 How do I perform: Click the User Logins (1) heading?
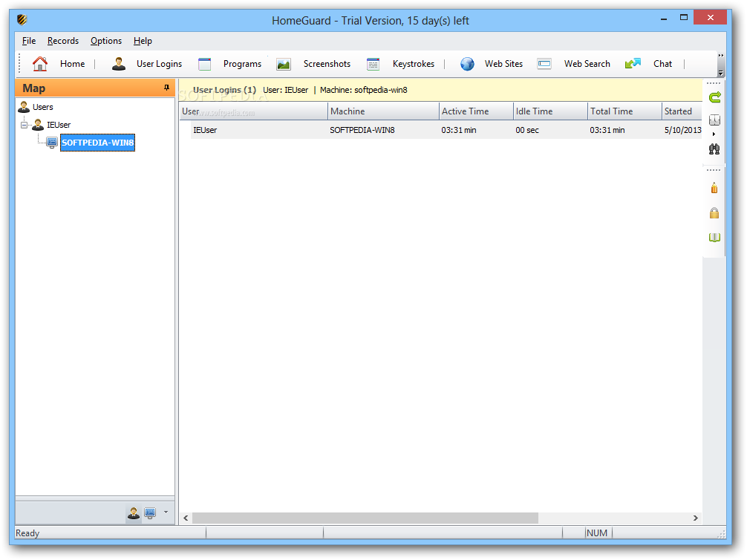[224, 90]
